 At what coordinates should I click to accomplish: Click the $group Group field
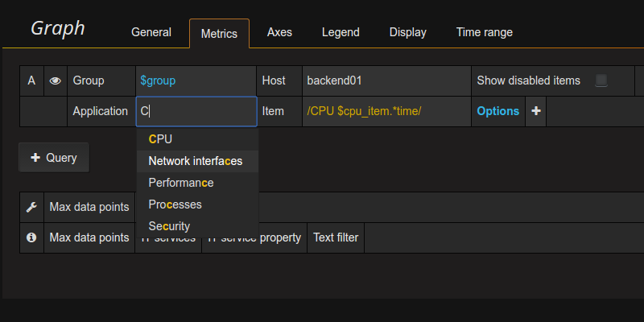pos(196,80)
